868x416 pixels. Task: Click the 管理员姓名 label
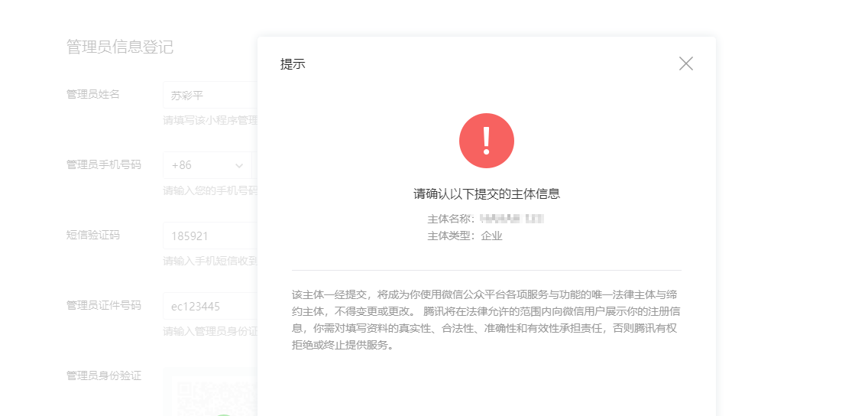93,94
